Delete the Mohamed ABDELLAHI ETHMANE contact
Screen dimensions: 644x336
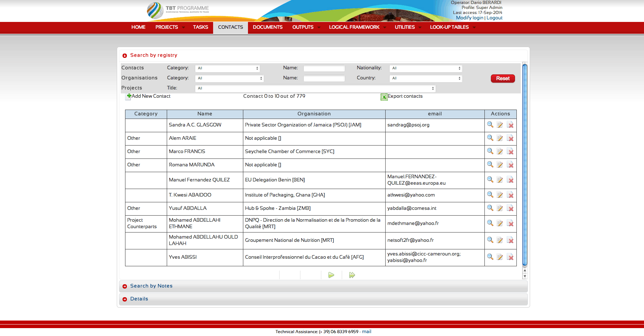(x=510, y=223)
